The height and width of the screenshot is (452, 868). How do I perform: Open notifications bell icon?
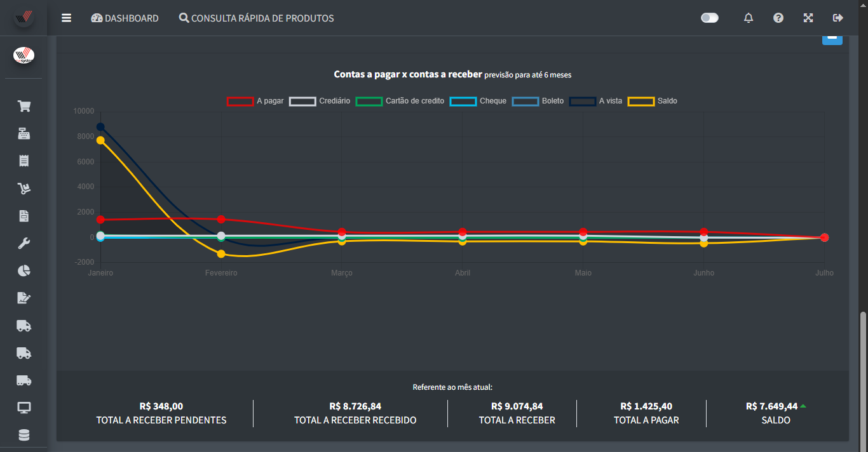[749, 18]
